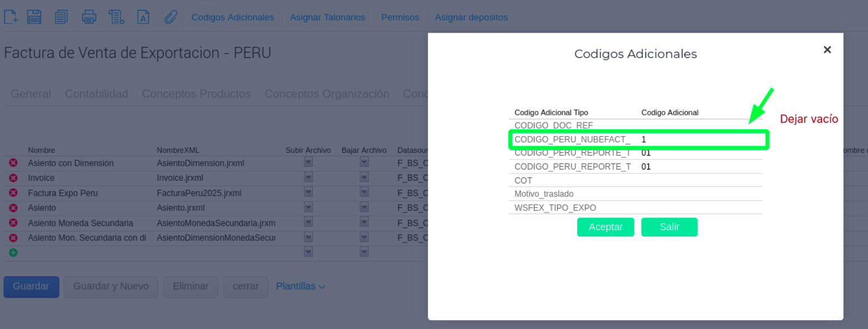868x329 pixels.
Task: Delete the Invoice row with red X
Action: [x=13, y=178]
